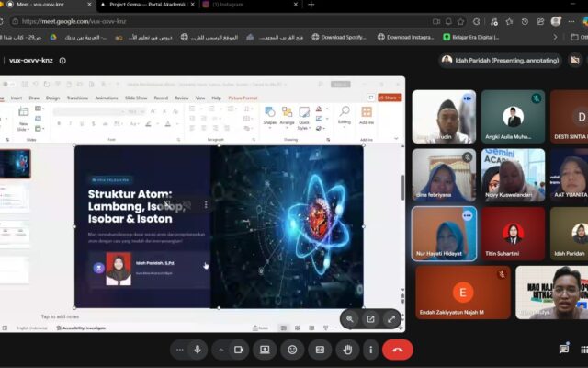Image resolution: width=588 pixels, height=368 pixels.
Task: Switch to Slide Sorter view in status bar
Action: click(x=298, y=328)
